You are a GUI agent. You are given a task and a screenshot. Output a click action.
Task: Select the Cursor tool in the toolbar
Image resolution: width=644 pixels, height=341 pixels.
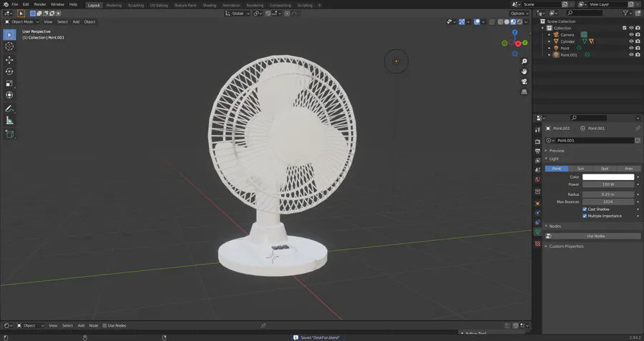pos(9,46)
